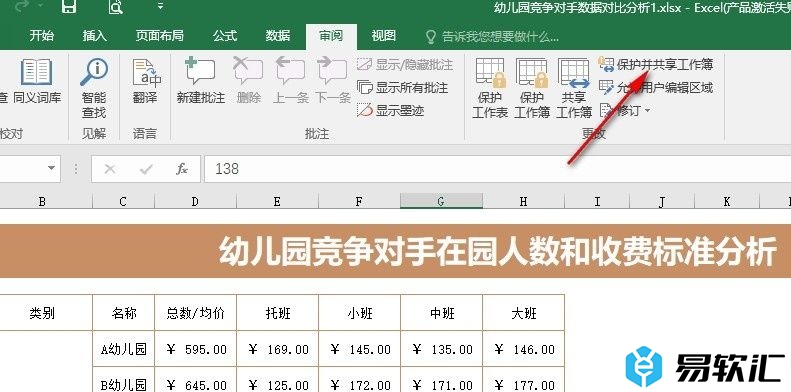Open the Thesaurus (同义词库) tool
Viewport: 791px width, 392px height.
[x=37, y=81]
